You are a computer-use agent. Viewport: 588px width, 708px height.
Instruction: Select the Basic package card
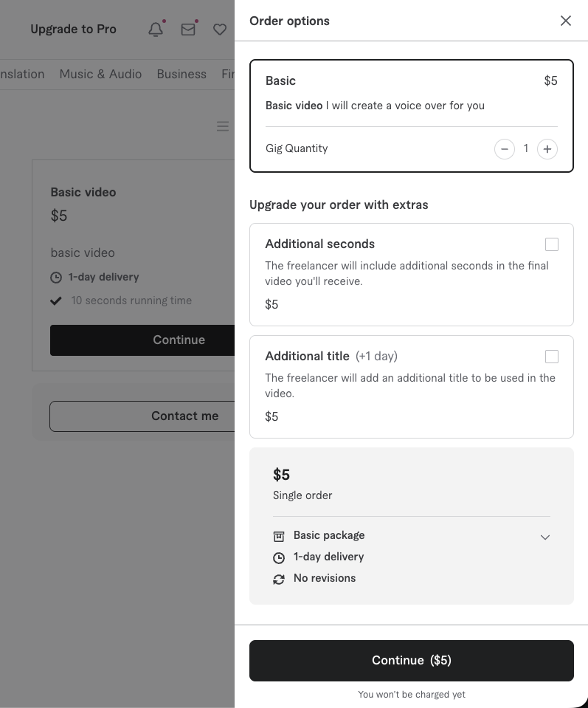point(412,116)
